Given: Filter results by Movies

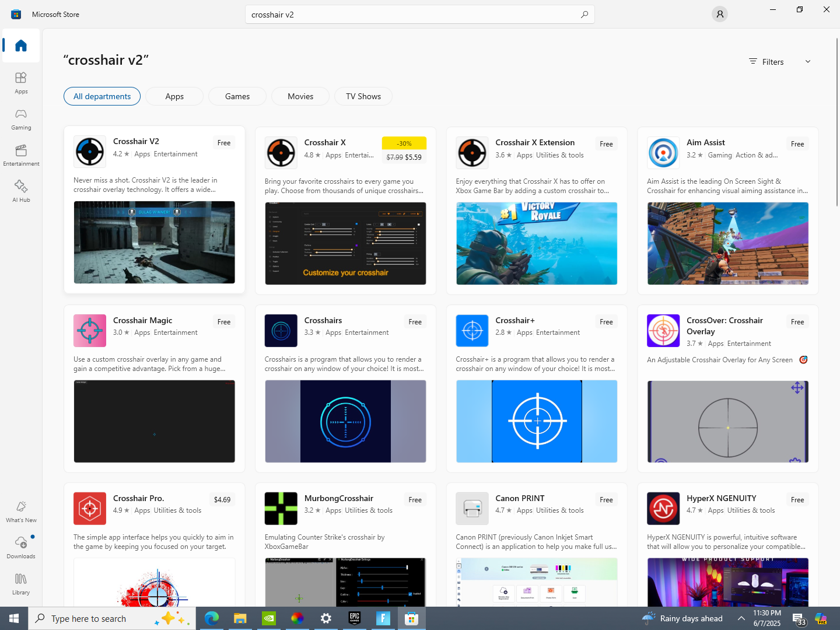Looking at the screenshot, I should point(300,96).
